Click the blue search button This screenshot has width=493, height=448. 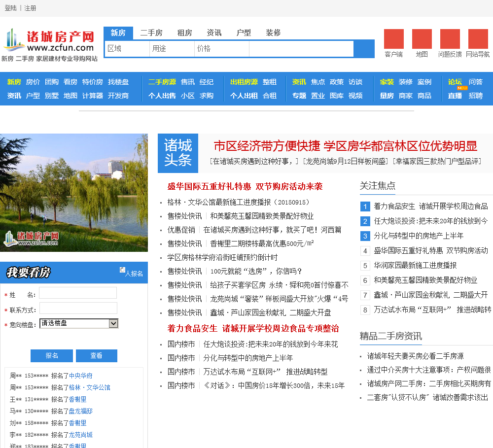[x=364, y=49]
